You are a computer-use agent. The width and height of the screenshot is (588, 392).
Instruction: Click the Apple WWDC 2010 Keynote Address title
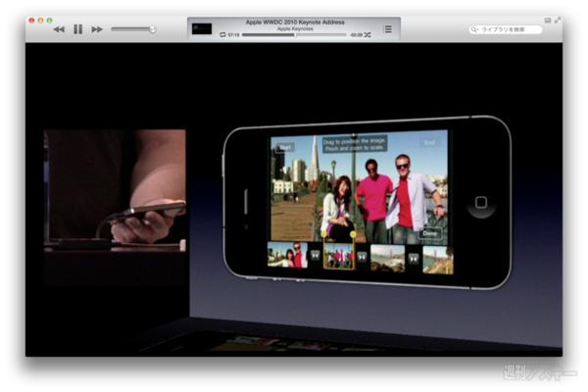tap(295, 23)
